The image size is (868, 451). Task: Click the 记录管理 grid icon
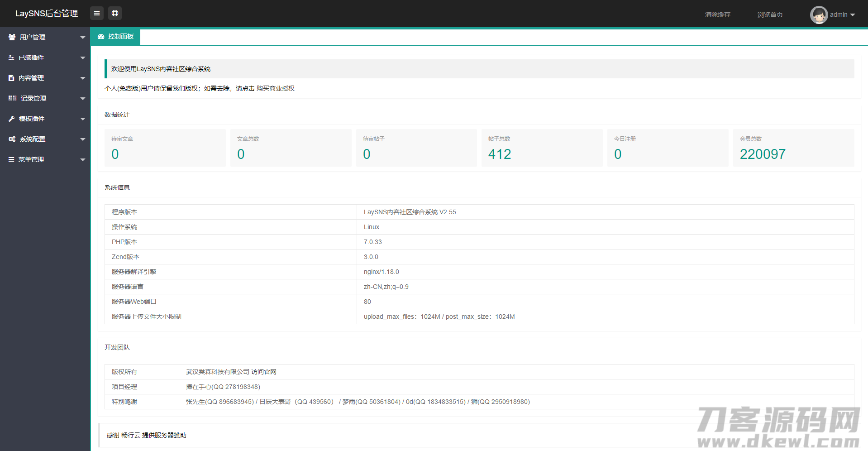12,98
